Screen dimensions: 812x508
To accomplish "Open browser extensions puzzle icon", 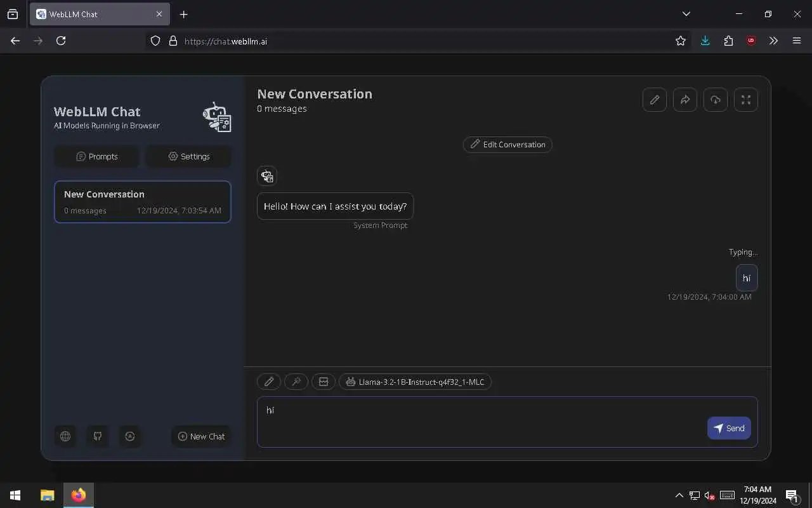I will click(x=728, y=41).
